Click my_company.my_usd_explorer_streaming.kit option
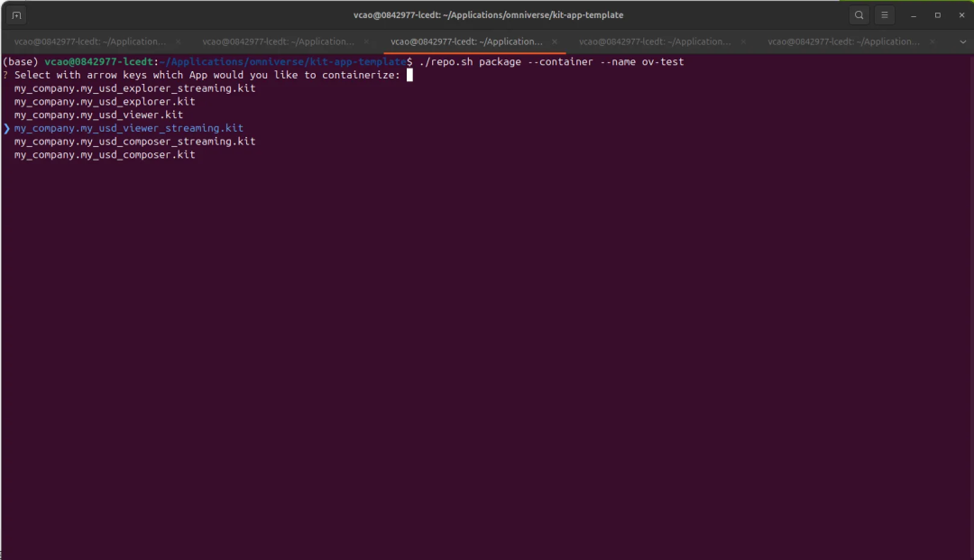 [x=134, y=88]
